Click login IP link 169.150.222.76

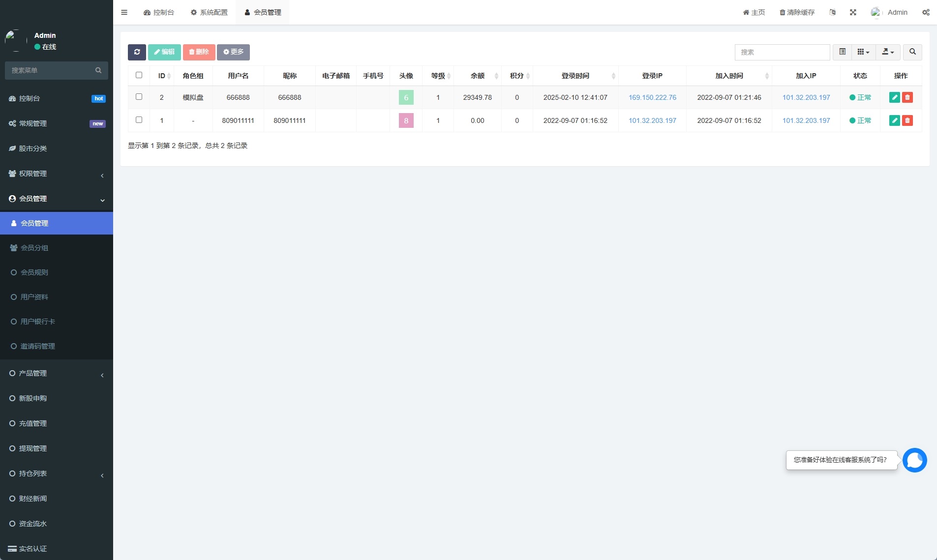tap(652, 97)
